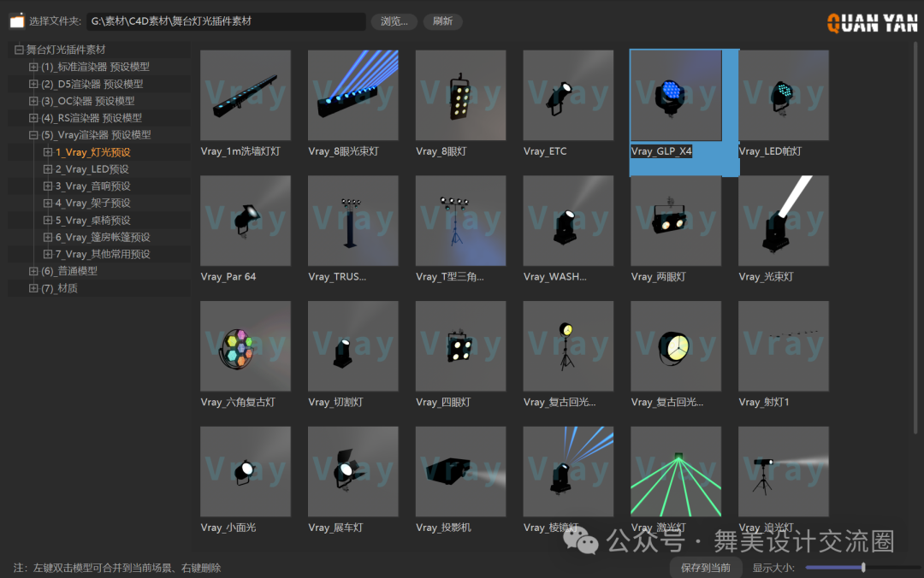Select the Vray_Par 64 light thumbnail
The height and width of the screenshot is (578, 924).
click(246, 221)
